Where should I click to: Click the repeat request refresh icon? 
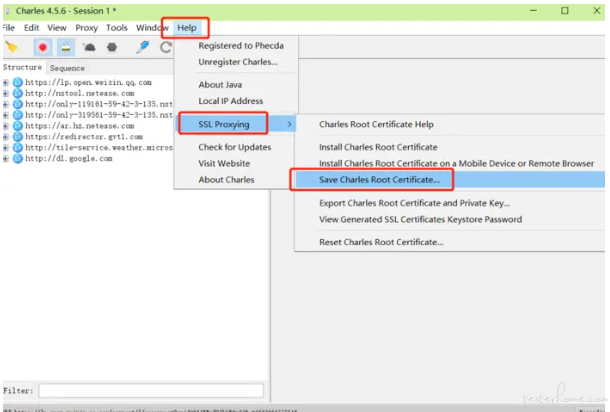coord(166,47)
